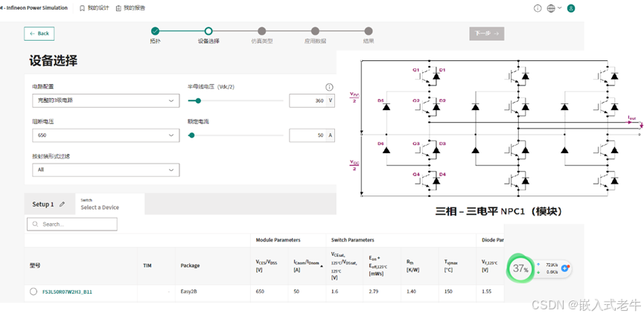Viewport: 644px width, 316px height.
Task: Click the Back button
Action: click(39, 33)
